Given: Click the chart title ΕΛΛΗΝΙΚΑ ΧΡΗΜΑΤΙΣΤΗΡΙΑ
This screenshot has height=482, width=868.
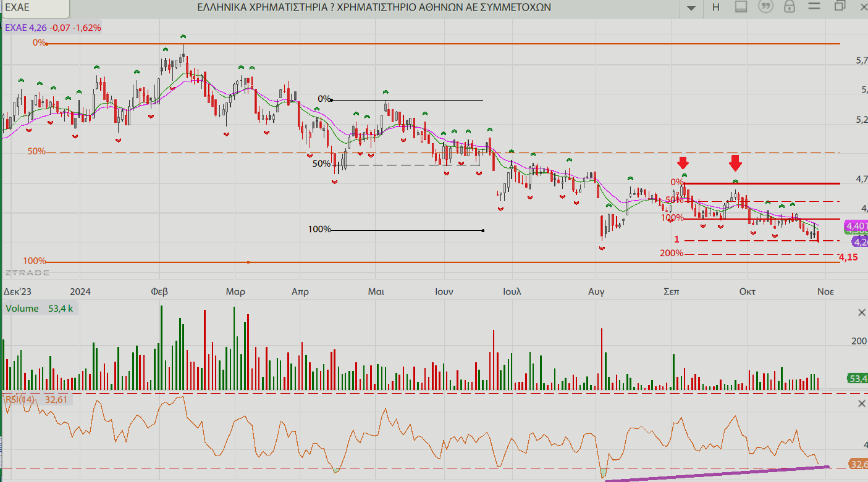Looking at the screenshot, I should coord(374,7).
